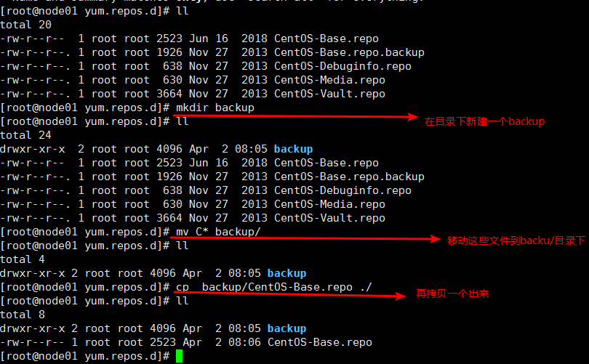Select CentOS-Base.repo.backup in the total 24 listing
This screenshot has height=364, width=589.
(x=349, y=177)
